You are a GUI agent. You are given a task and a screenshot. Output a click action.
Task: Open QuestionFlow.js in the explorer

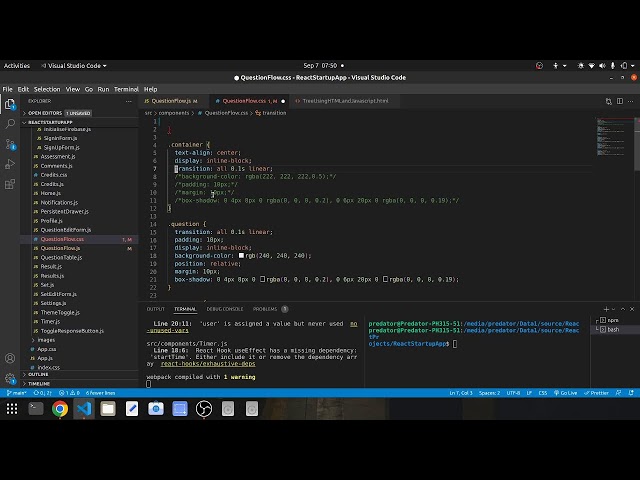(79, 248)
